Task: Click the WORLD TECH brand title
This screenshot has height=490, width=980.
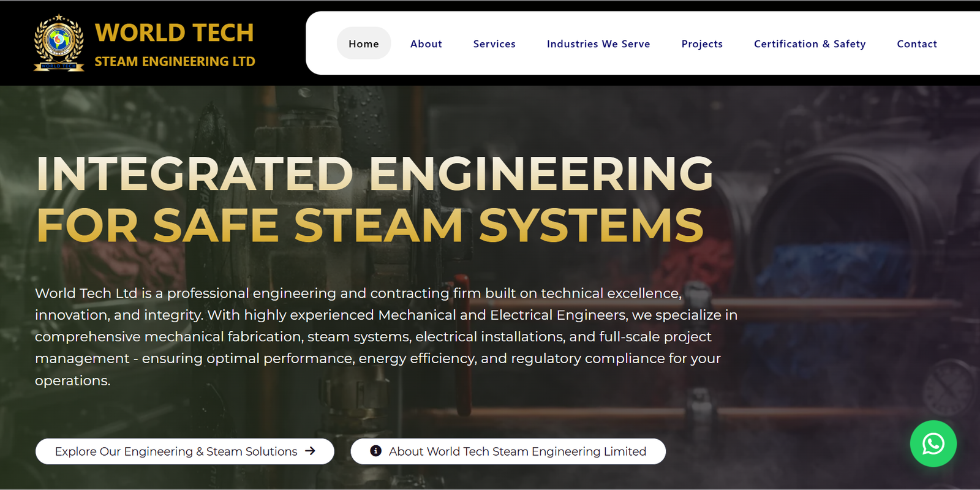Action: [175, 33]
